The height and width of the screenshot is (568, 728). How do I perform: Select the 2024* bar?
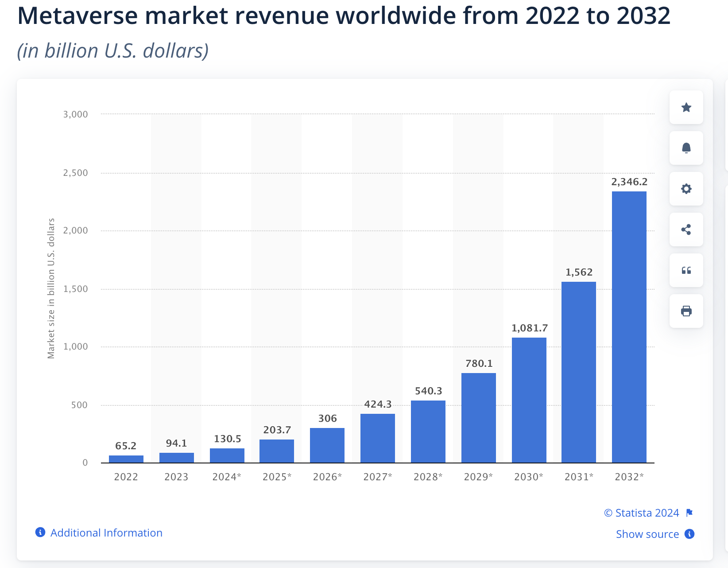point(227,455)
